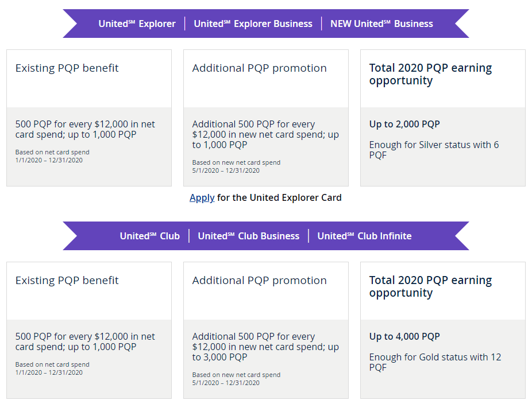The height and width of the screenshot is (404, 532).
Task: Click bottom Total 2020 PQP earning opportunity heading
Action: pyautogui.click(x=430, y=286)
